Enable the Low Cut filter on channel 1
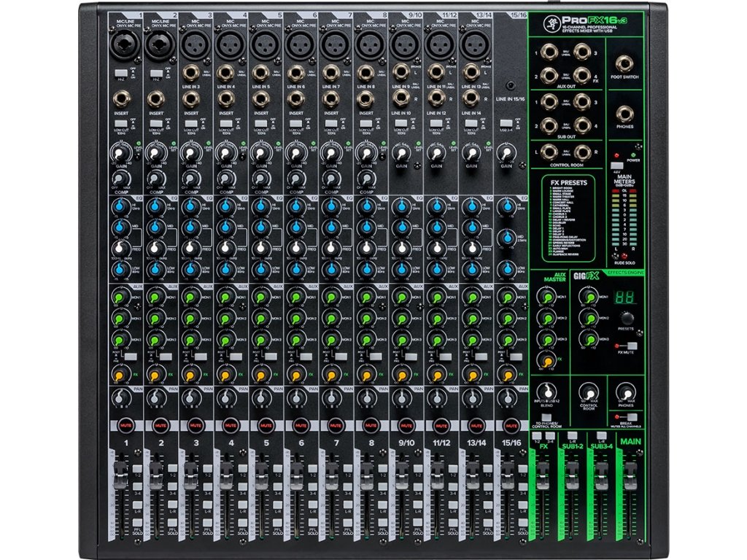 (x=123, y=124)
